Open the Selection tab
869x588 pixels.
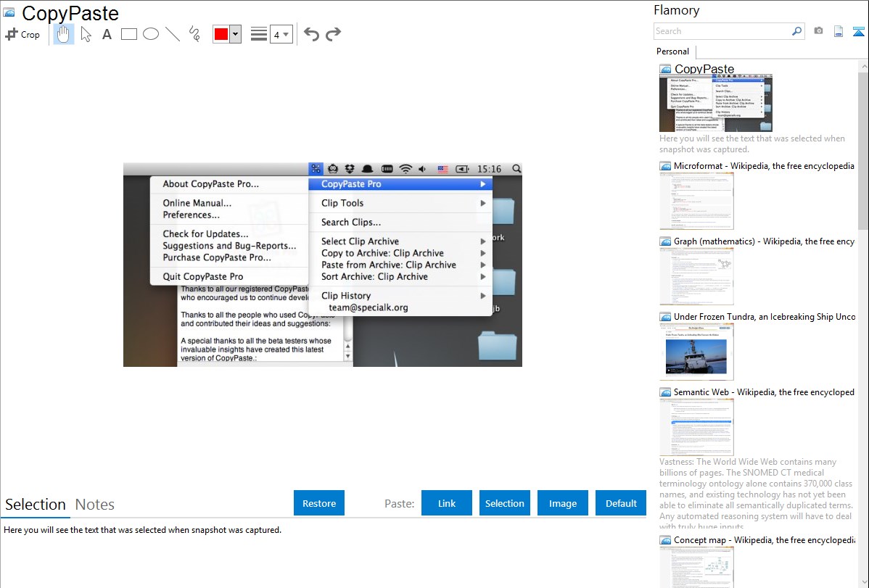point(36,505)
